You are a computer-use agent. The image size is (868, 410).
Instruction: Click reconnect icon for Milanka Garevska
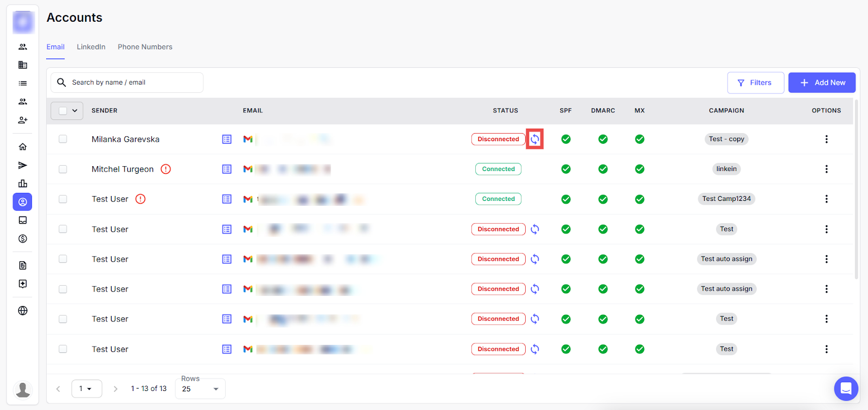pos(535,139)
